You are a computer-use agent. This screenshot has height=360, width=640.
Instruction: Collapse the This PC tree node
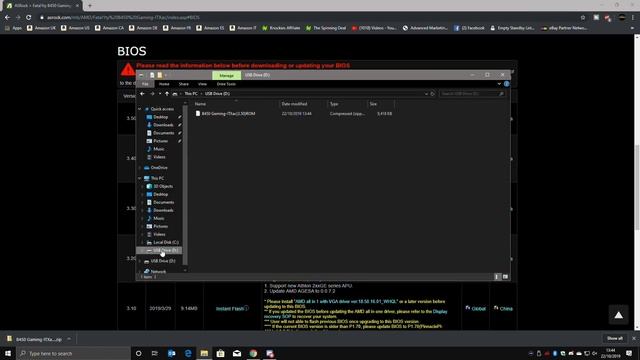[140, 178]
